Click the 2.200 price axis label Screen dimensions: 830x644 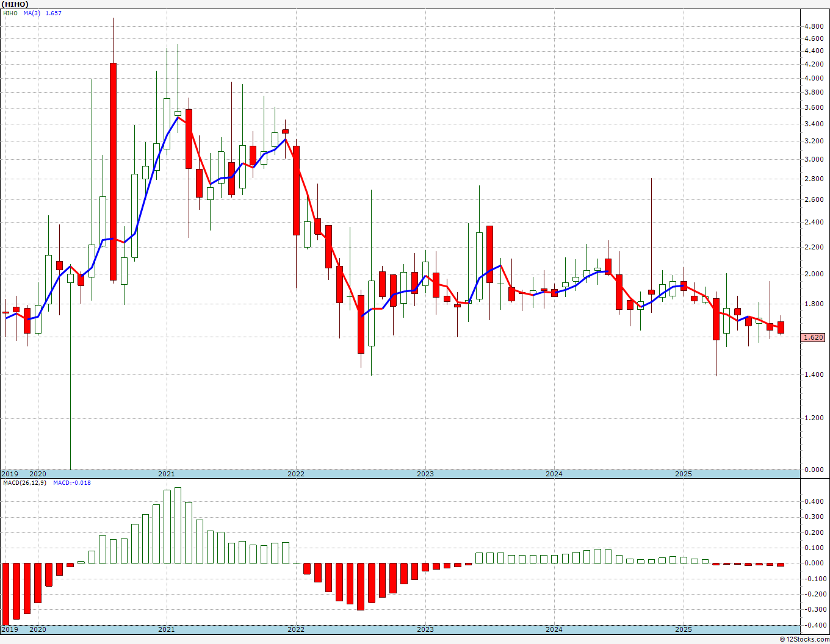point(814,248)
